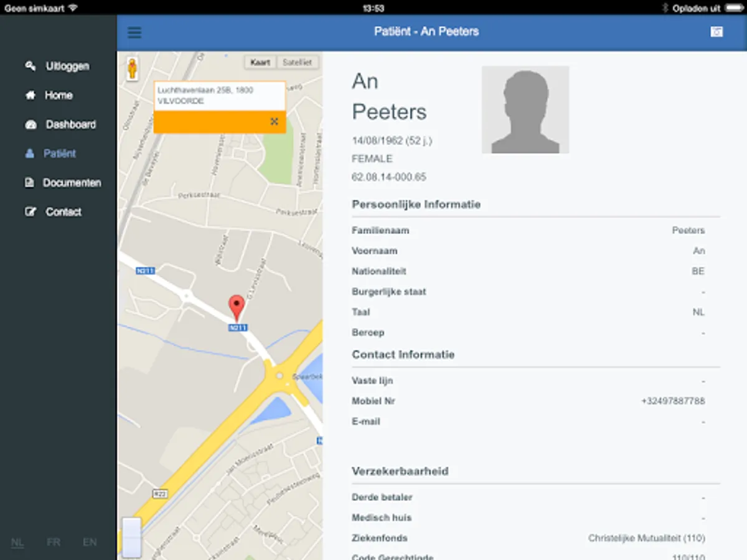This screenshot has width=747, height=560.
Task: Click the R22 road label on map
Action: (x=161, y=493)
